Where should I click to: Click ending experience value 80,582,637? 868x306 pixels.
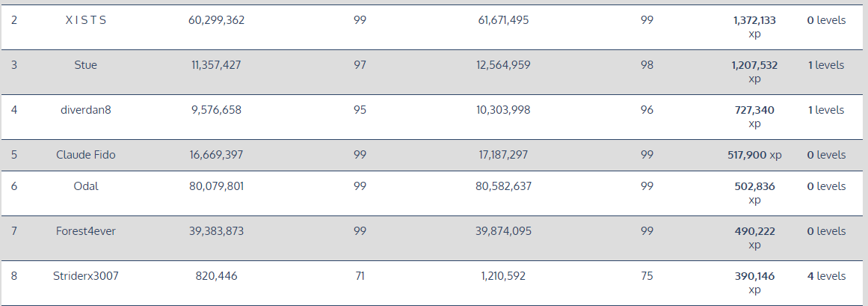[x=503, y=186]
